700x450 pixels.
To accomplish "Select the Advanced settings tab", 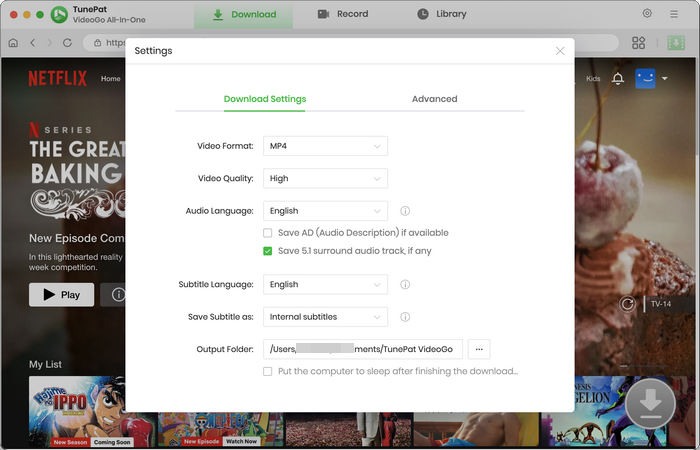I will (x=434, y=99).
